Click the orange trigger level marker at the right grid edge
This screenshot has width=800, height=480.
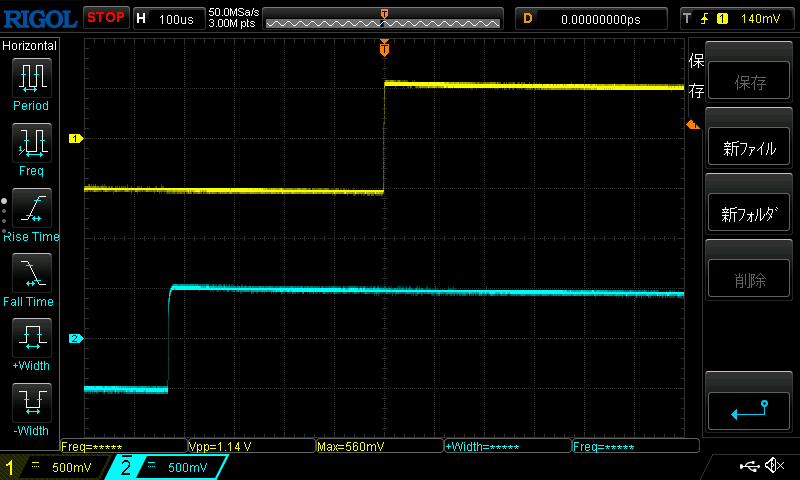(x=693, y=124)
